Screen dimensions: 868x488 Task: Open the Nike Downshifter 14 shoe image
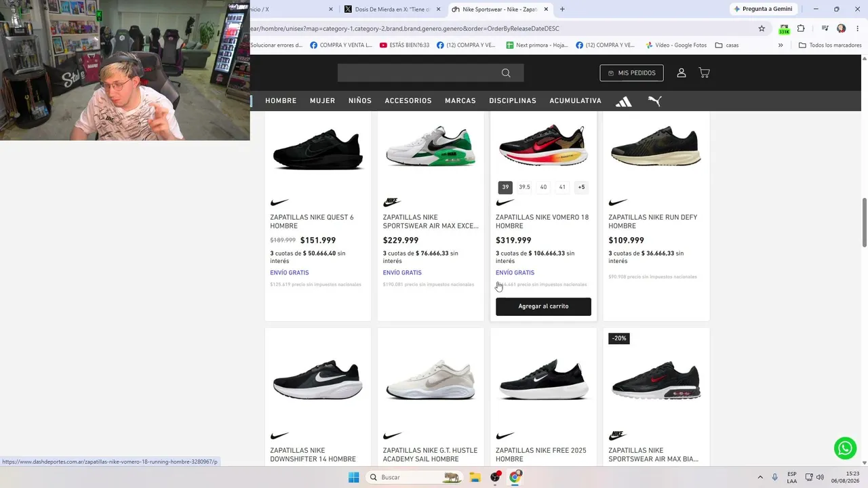click(318, 380)
